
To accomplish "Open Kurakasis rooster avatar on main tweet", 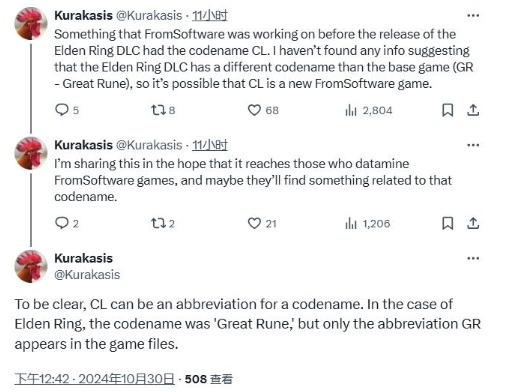I will tap(31, 266).
